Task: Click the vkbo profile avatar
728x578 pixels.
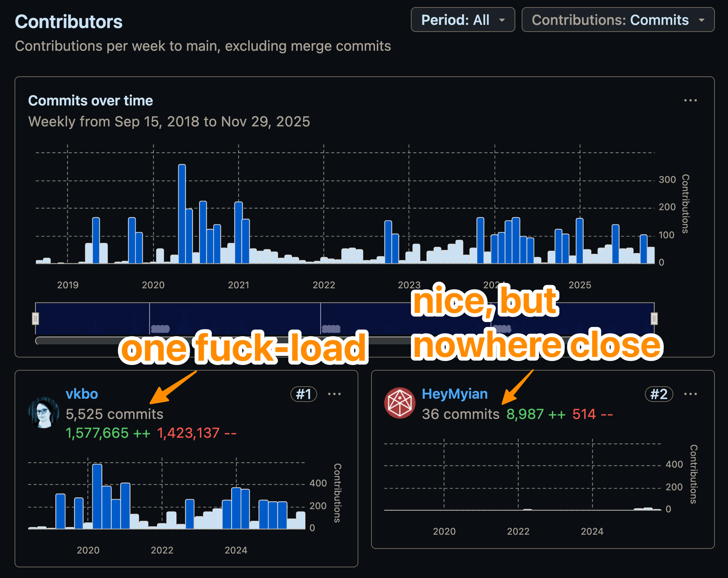Action: point(44,412)
